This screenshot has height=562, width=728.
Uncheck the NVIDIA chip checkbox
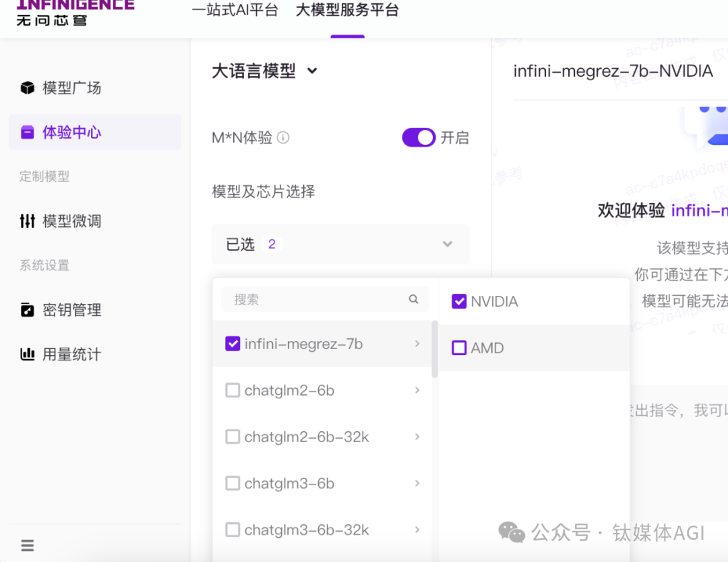[459, 301]
